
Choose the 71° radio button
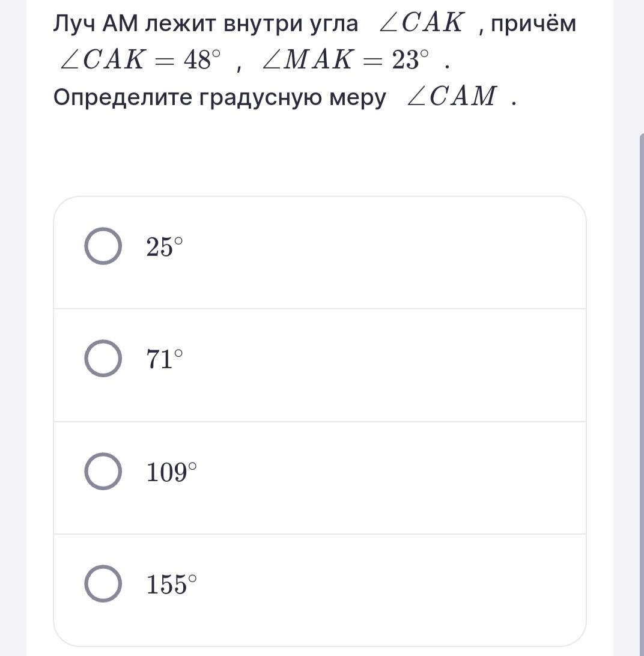pyautogui.click(x=103, y=358)
